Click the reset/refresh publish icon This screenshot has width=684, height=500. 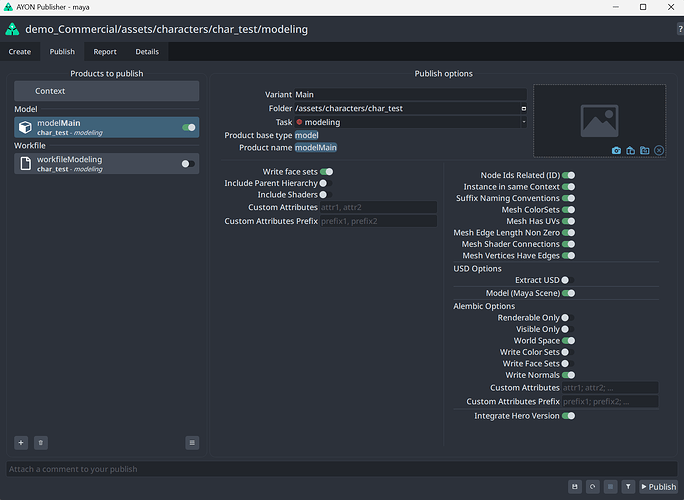pyautogui.click(x=592, y=487)
